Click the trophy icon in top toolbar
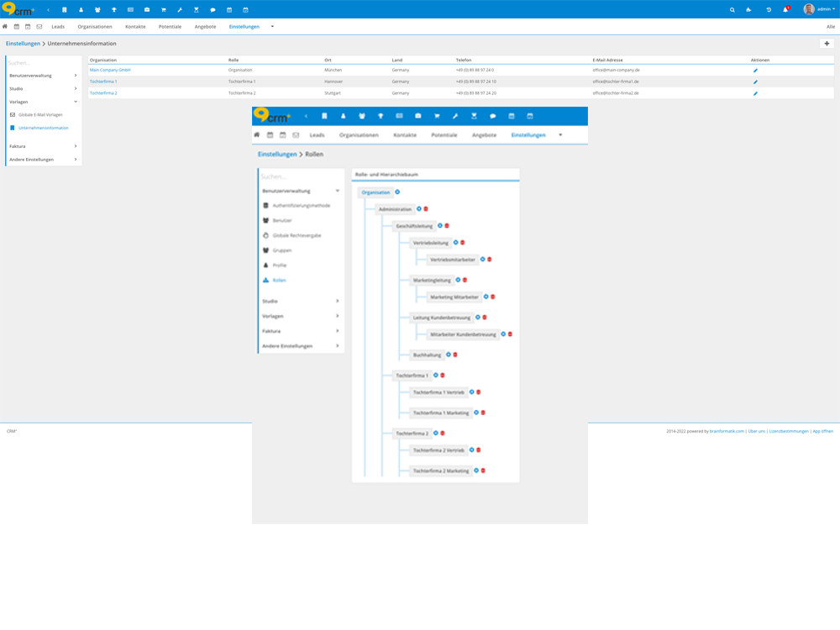840x630 pixels. [x=114, y=9]
